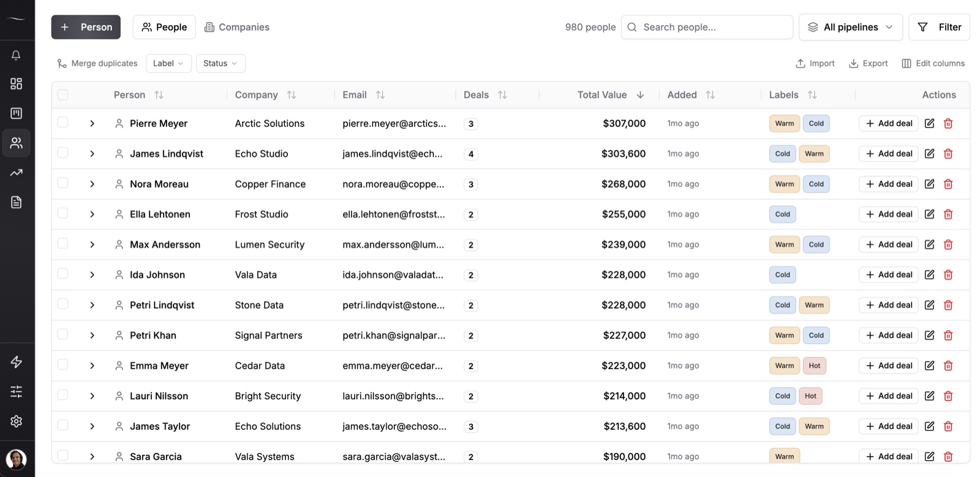Viewport: 980px width, 477px height.
Task: Expand Emma Meyer's row
Action: coord(92,365)
